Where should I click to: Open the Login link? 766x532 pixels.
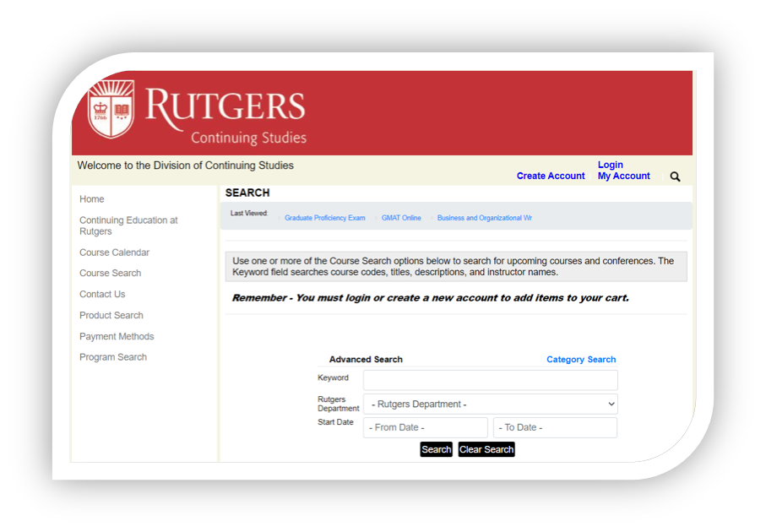[610, 166]
